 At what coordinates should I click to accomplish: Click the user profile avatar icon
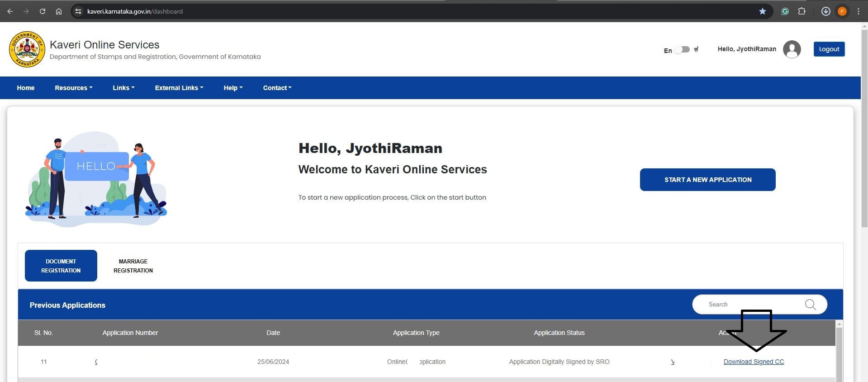(x=792, y=49)
